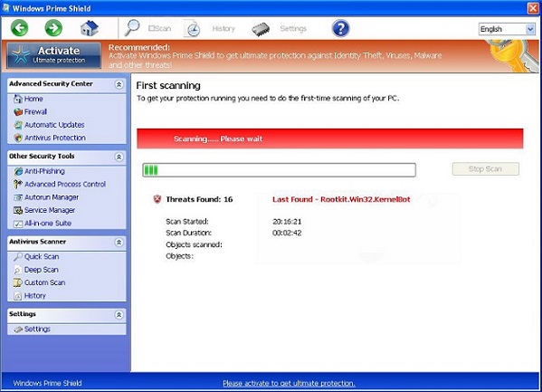Select the Scan toolbar label

[x=159, y=28]
